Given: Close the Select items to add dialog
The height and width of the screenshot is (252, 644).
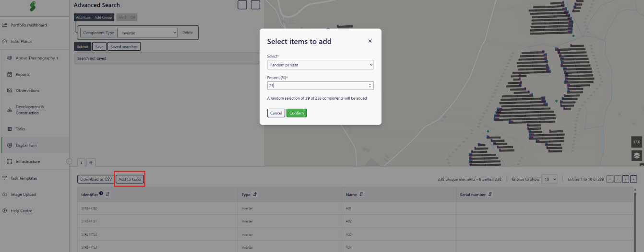Looking at the screenshot, I should (370, 41).
